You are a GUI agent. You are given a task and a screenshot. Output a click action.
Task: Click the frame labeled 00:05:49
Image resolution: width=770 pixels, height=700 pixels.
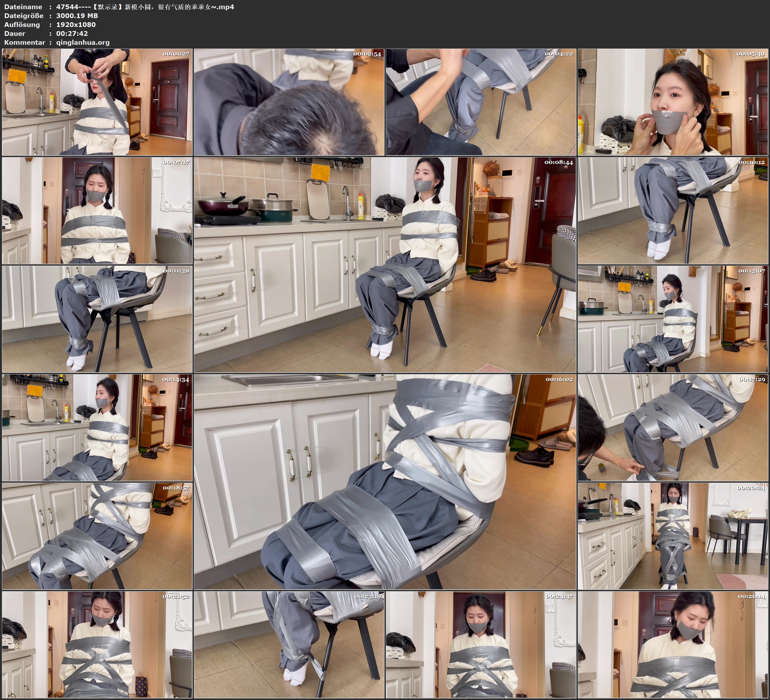tap(673, 102)
